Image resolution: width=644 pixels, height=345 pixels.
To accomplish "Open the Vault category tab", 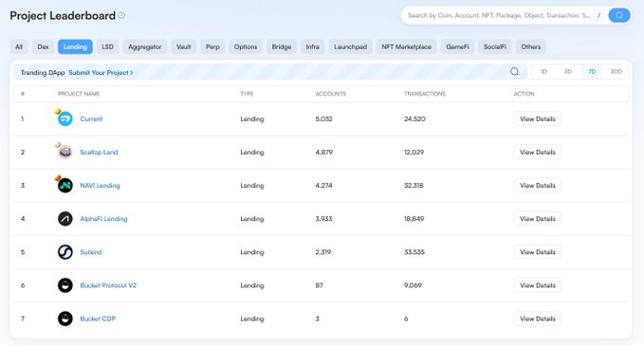I will tap(184, 46).
